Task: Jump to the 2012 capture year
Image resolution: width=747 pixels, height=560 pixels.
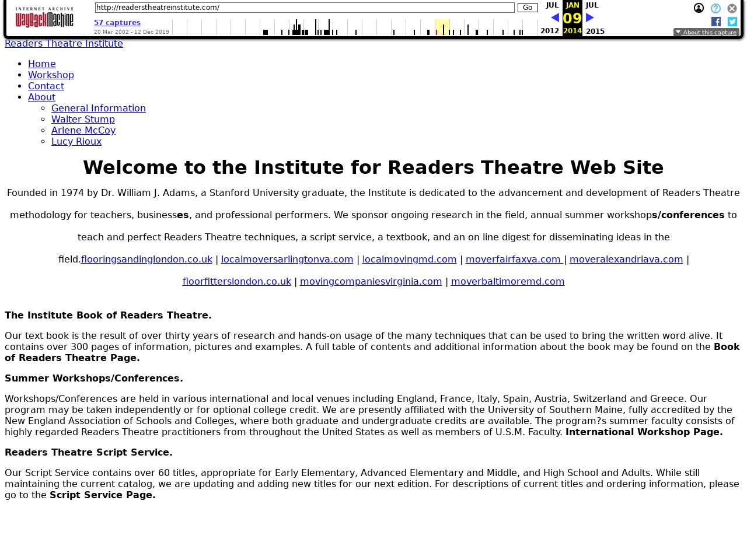Action: (x=550, y=31)
